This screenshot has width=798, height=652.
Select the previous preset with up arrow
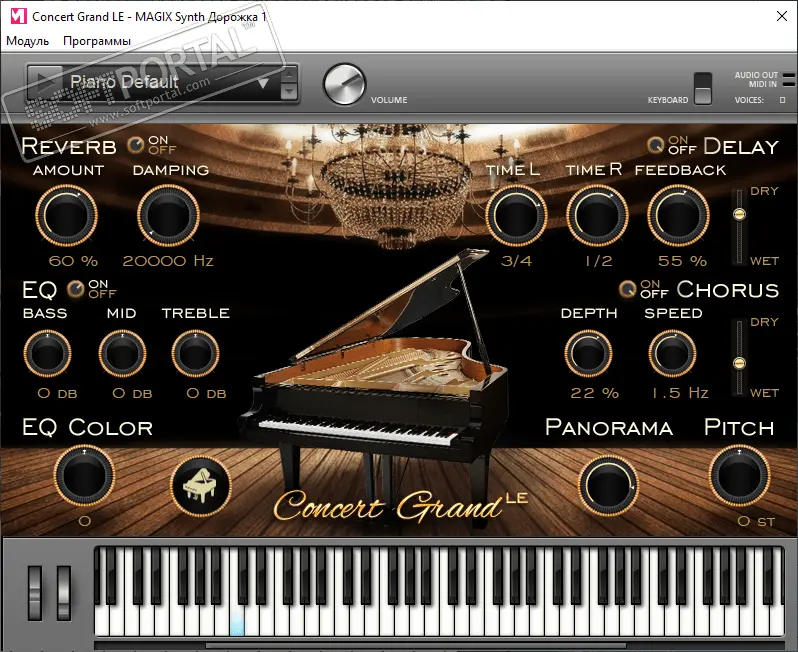(x=289, y=74)
